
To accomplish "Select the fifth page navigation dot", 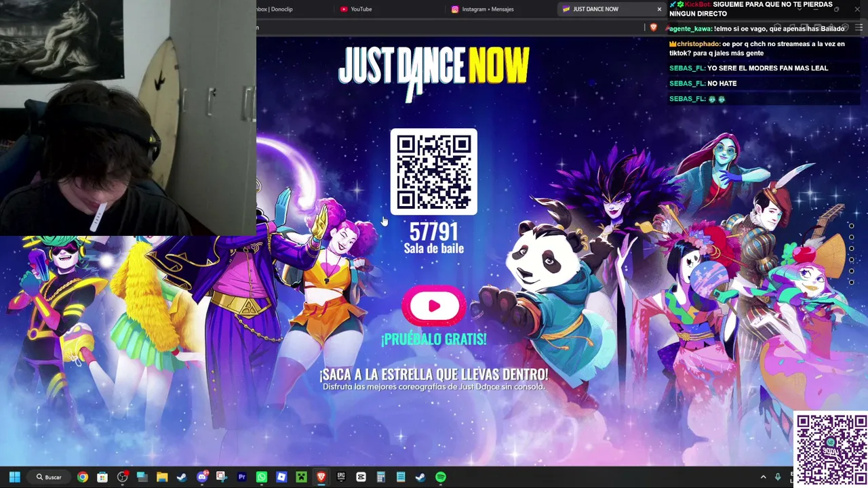I will point(851,271).
